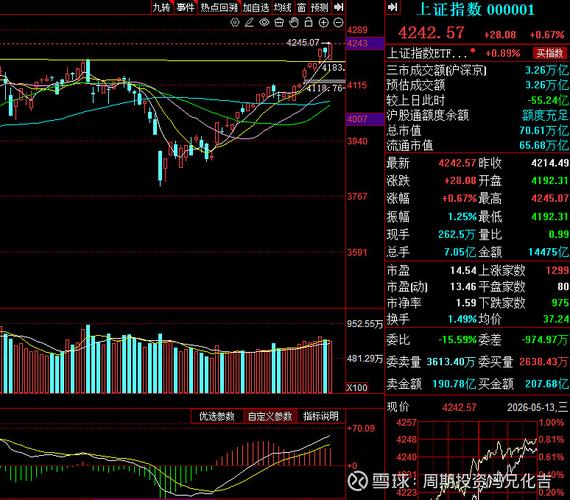The image size is (570, 500).
Task: Click the 4242.57 large price value
Action: 431,33
